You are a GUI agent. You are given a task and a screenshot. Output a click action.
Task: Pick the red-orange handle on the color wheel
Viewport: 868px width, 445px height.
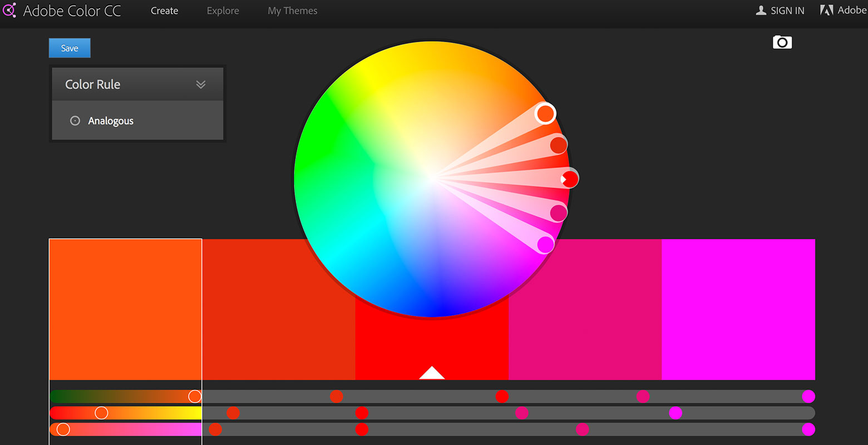[x=558, y=145]
